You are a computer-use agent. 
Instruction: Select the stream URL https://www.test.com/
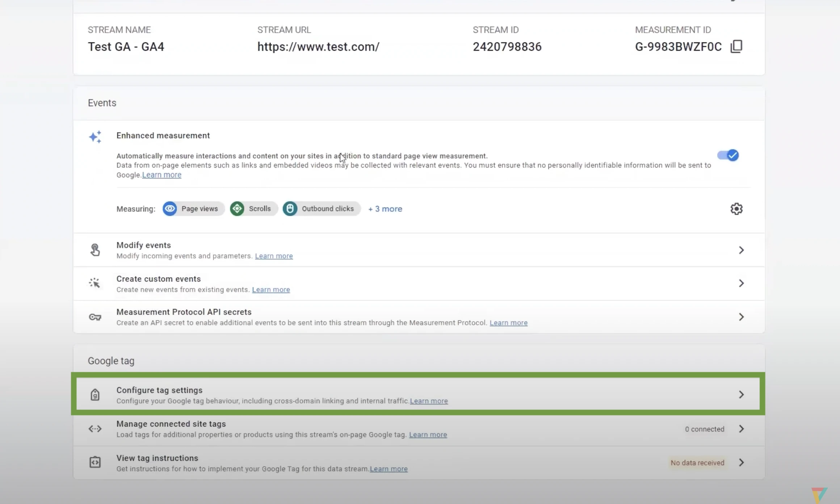pyautogui.click(x=318, y=47)
